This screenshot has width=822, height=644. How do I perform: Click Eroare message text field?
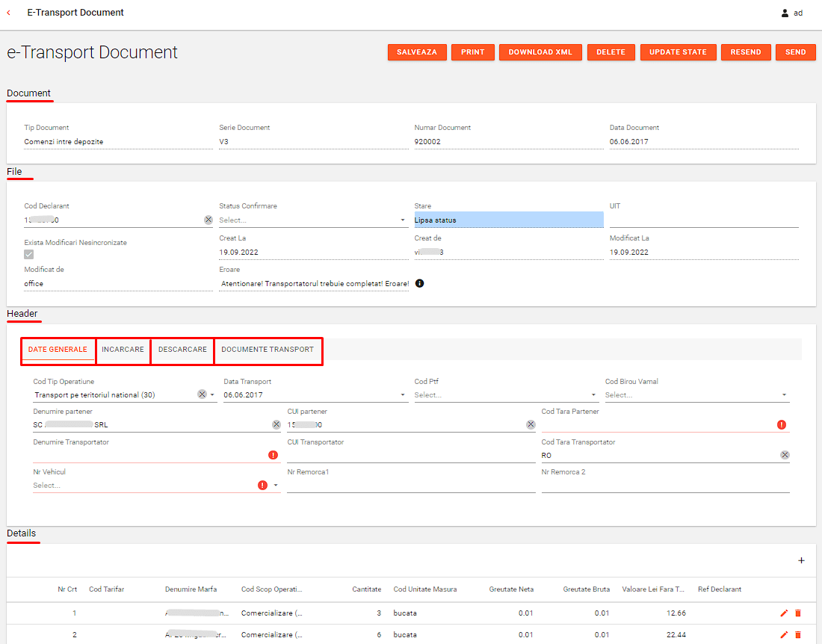(x=314, y=283)
